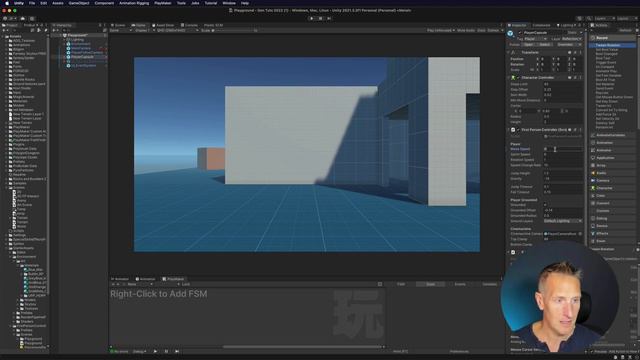
Task: Switch to the Inspector tab
Action: pyautogui.click(x=518, y=25)
